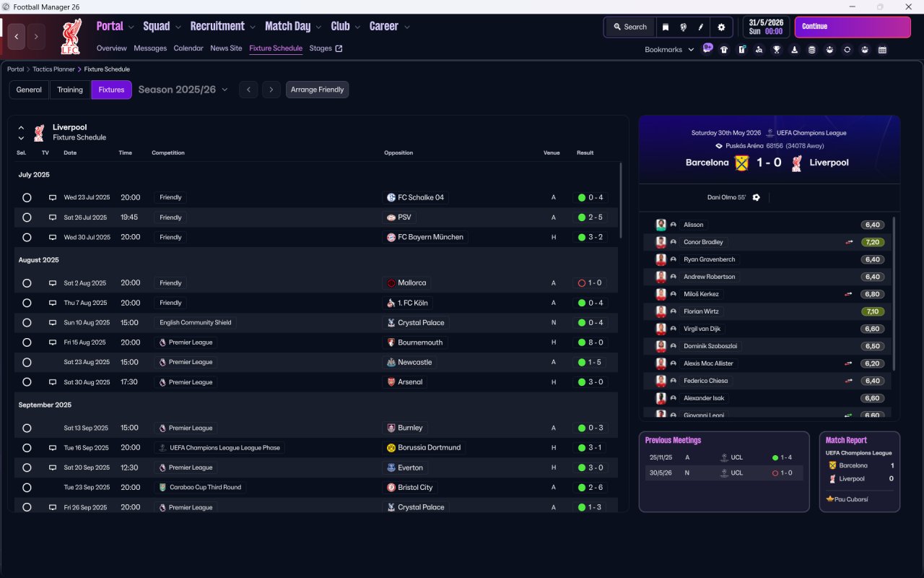Click the substitution arrow icon on Conor Bradley's row
This screenshot has height=578, width=924.
point(849,242)
